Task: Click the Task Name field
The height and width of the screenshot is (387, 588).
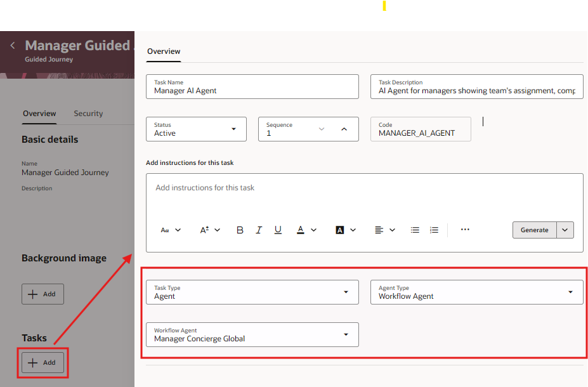Action: pyautogui.click(x=252, y=87)
